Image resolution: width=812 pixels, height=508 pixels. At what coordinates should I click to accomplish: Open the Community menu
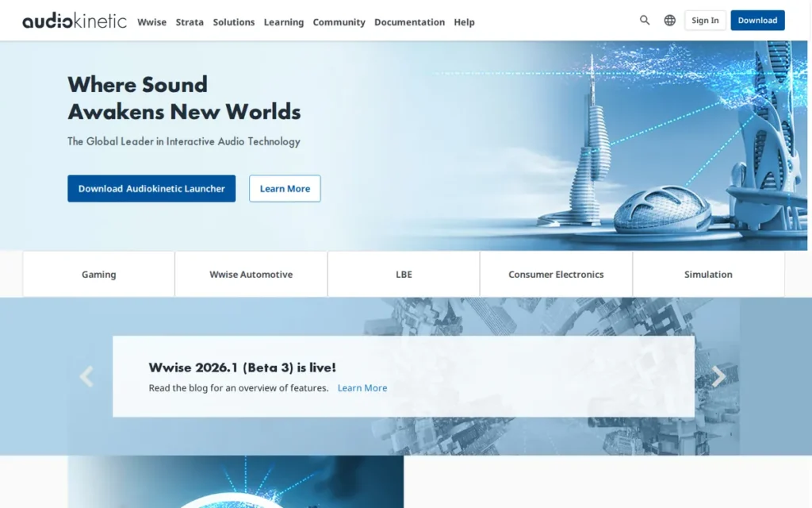[x=339, y=22]
